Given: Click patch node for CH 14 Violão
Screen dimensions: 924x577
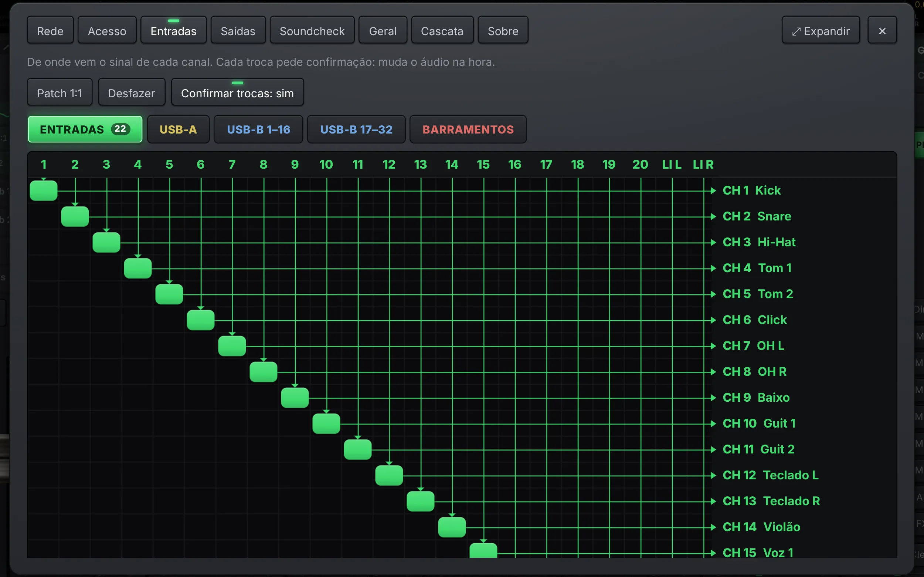Looking at the screenshot, I should click(452, 527).
